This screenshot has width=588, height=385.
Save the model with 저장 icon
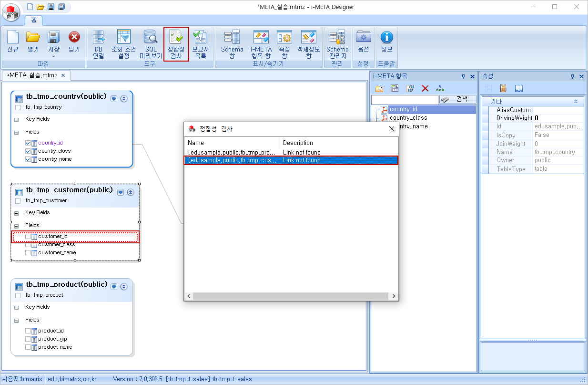(x=54, y=38)
